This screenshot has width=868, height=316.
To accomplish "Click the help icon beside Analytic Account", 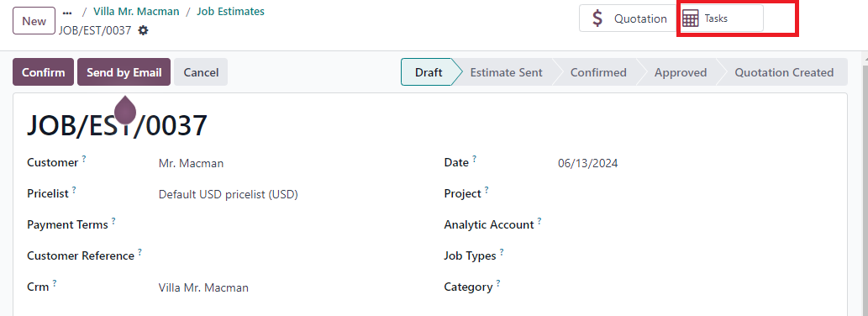I will pos(539,220).
